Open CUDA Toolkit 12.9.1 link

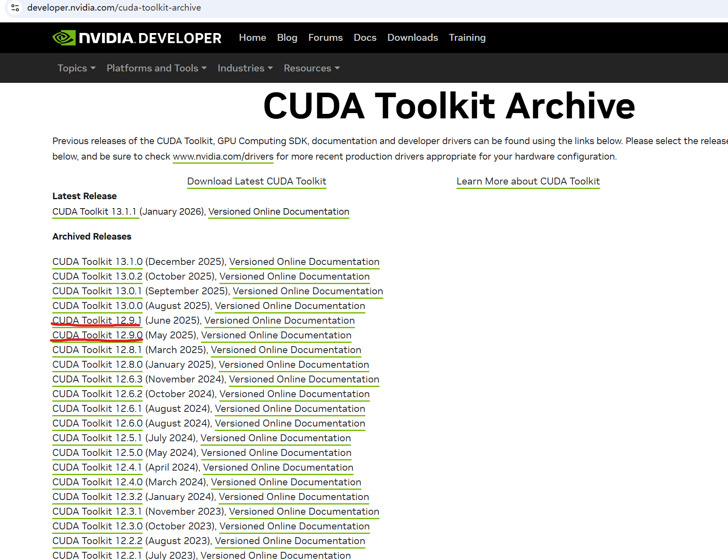tap(97, 320)
